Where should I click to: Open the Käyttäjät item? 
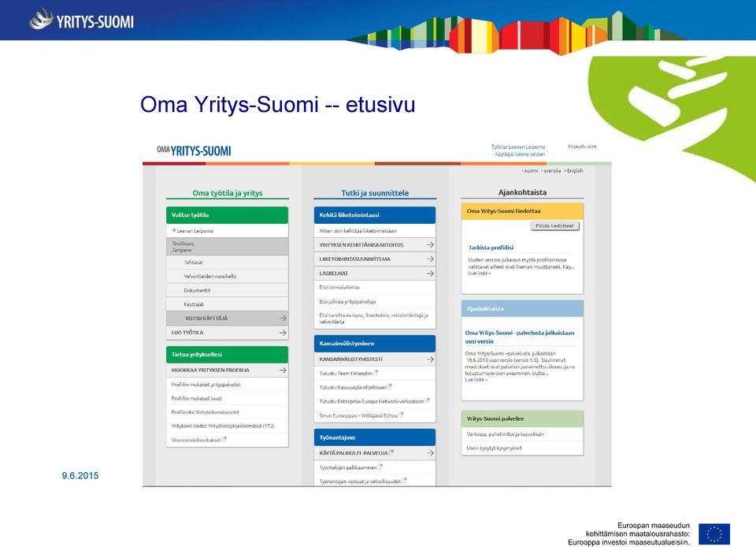click(227, 304)
